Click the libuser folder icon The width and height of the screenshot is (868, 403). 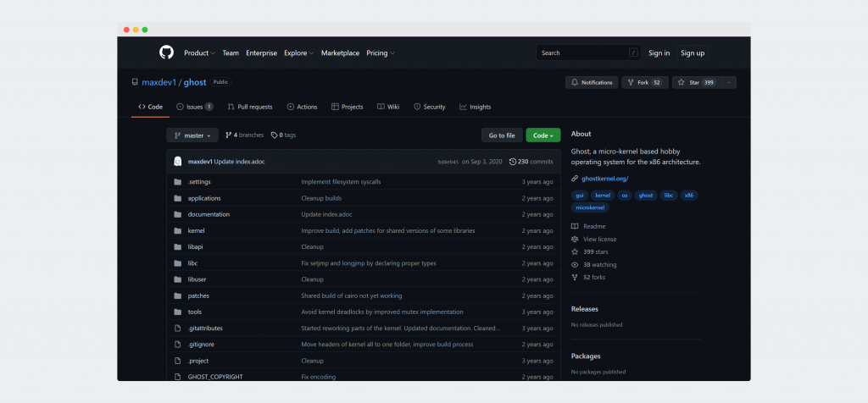[x=178, y=279]
